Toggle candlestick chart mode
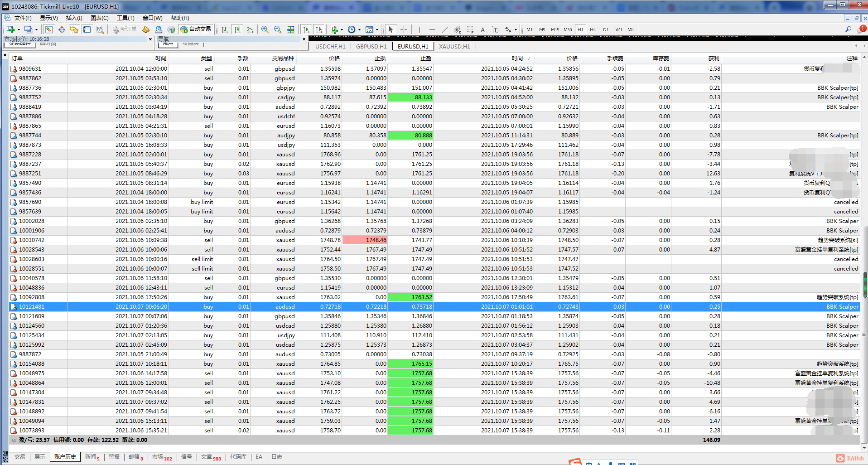 coord(237,29)
